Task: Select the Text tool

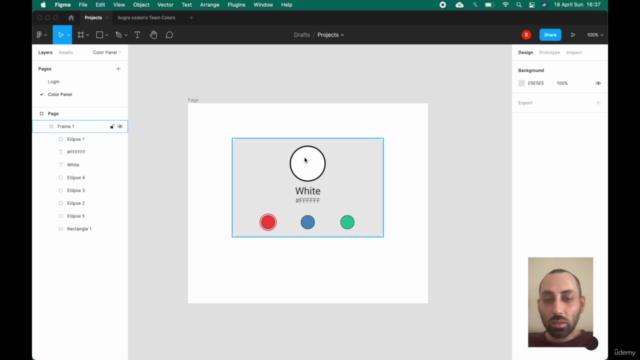Action: point(138,35)
